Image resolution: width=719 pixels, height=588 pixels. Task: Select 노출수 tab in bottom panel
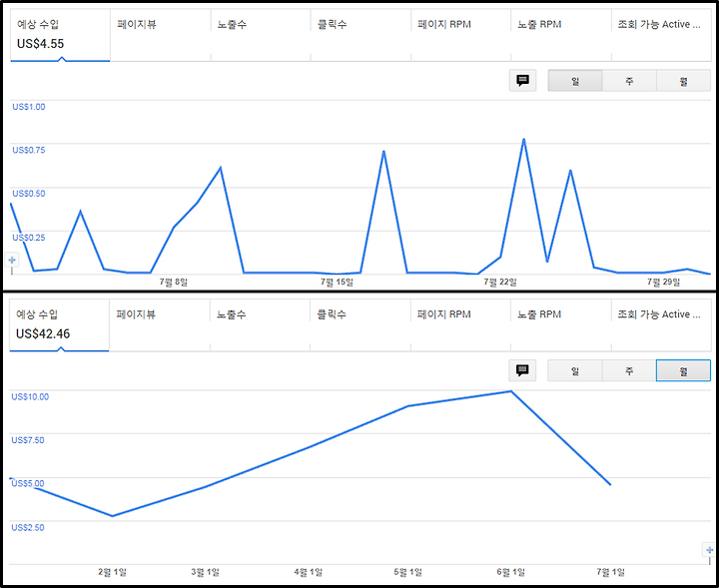[260, 324]
